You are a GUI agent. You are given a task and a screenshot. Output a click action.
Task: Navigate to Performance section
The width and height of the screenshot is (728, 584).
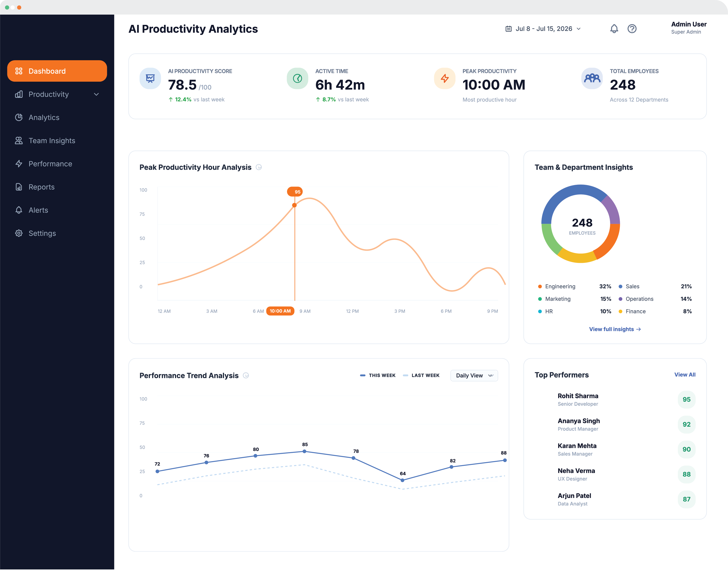tap(57, 164)
